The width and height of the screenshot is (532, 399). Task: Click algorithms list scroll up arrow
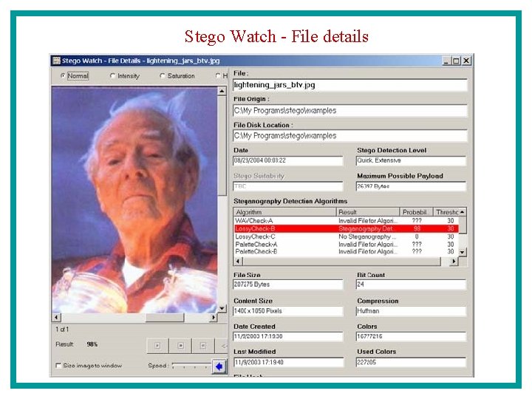pyautogui.click(x=463, y=212)
